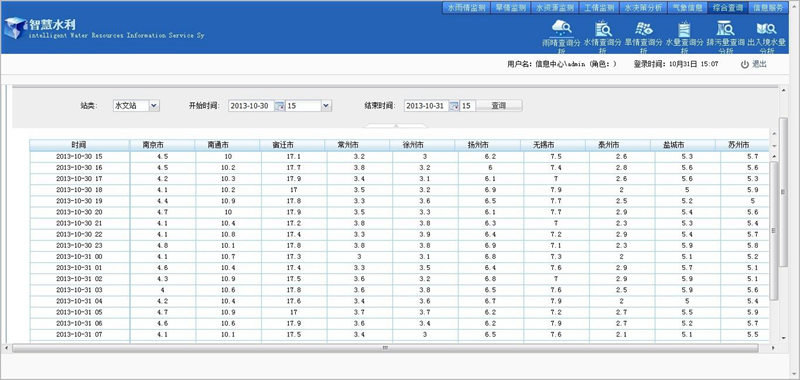Open the 水情查询分析 water regime icon
This screenshot has width=800, height=380.
[x=603, y=28]
